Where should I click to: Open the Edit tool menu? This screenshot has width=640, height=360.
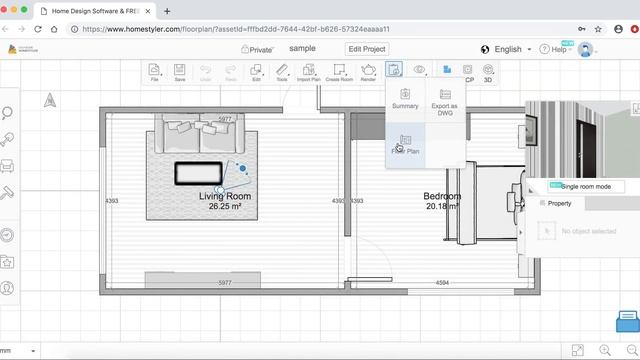click(256, 72)
